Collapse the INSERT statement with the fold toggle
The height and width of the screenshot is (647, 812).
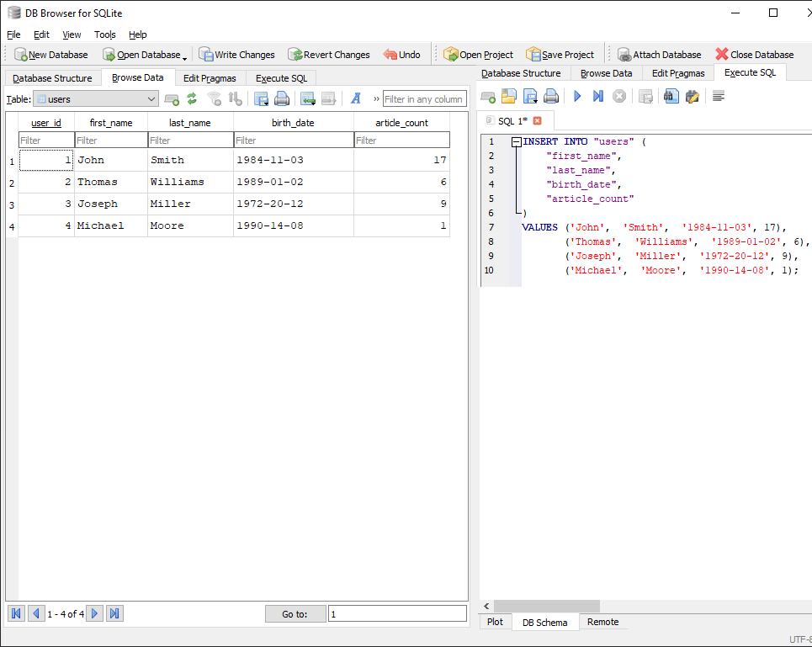pos(515,141)
